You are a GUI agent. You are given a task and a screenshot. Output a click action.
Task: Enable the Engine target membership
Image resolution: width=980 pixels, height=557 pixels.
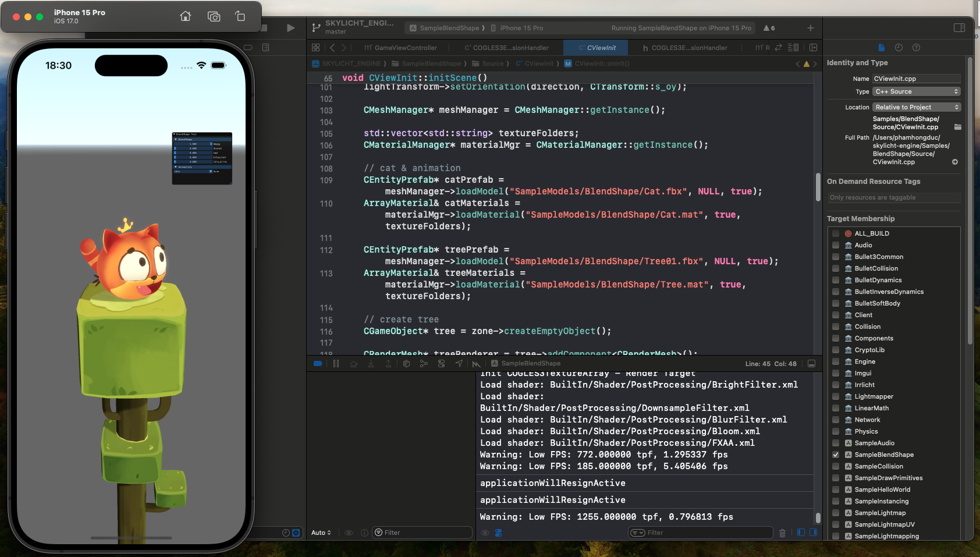836,361
